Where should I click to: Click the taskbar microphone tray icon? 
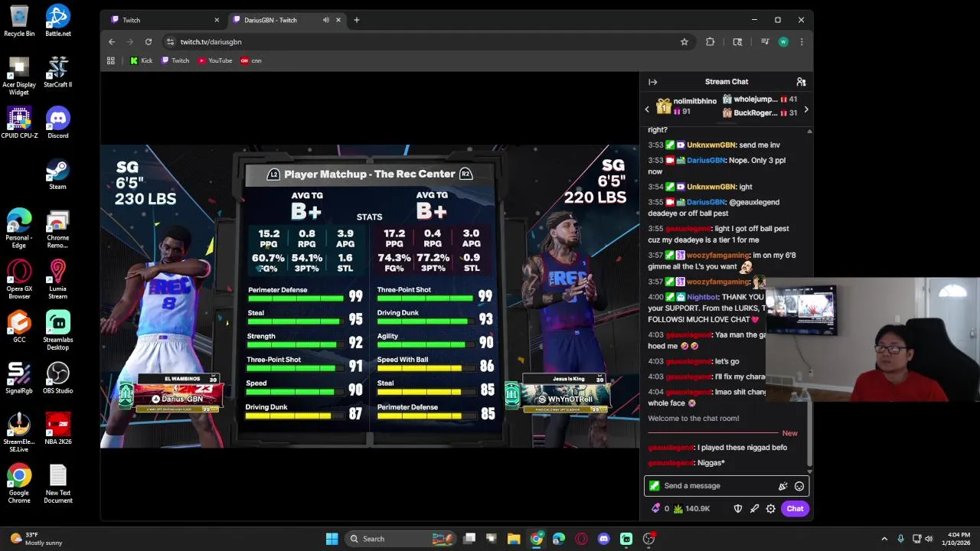tap(900, 539)
